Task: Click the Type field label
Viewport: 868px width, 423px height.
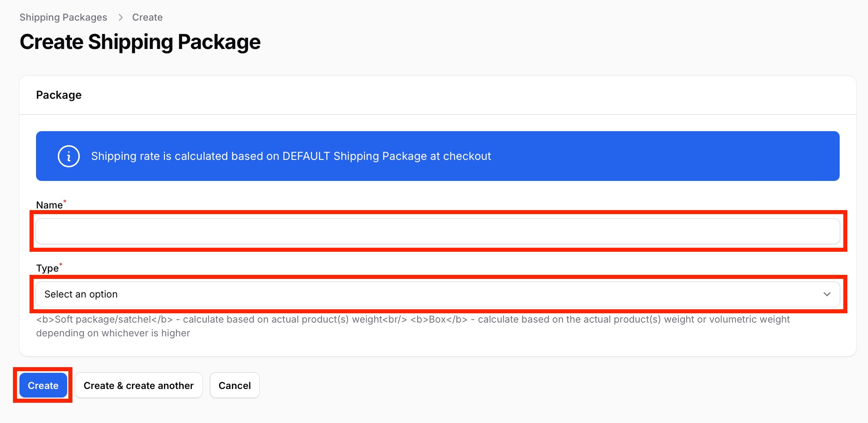Action: click(47, 268)
